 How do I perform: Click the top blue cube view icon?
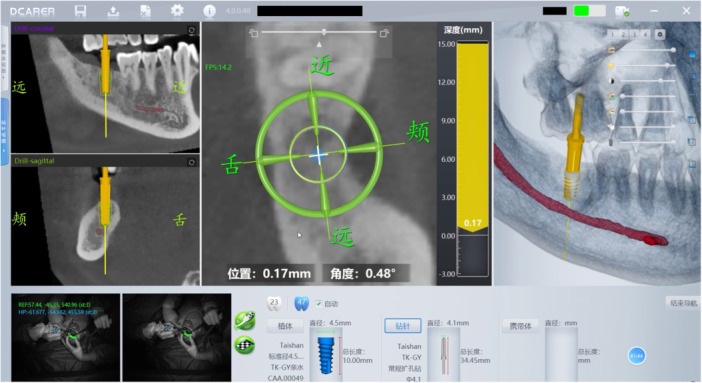coord(693,55)
